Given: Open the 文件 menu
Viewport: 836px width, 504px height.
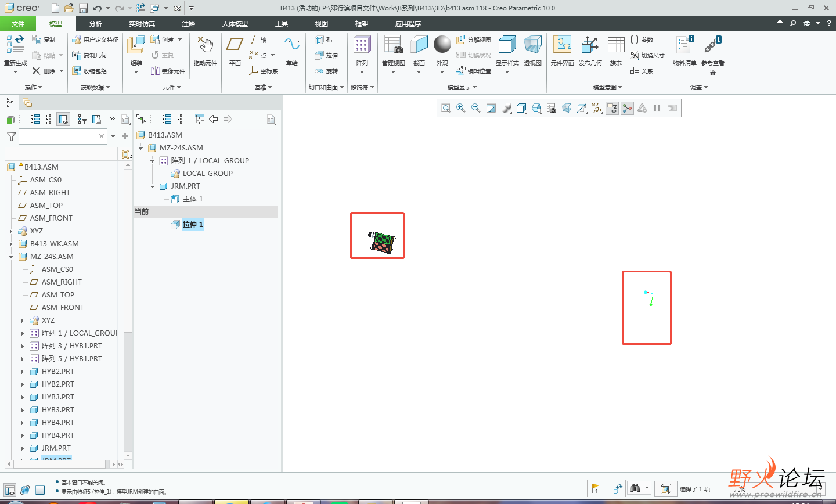Looking at the screenshot, I should click(x=18, y=24).
